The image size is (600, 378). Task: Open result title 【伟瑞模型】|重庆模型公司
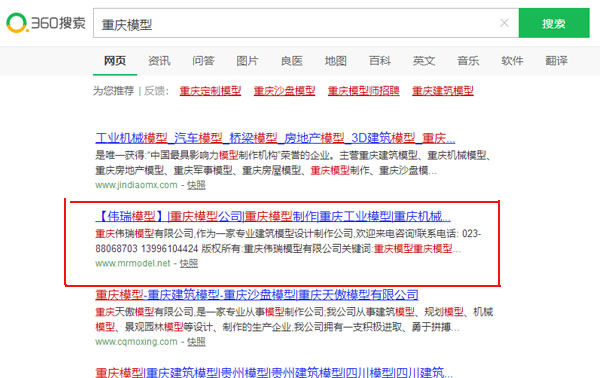273,217
